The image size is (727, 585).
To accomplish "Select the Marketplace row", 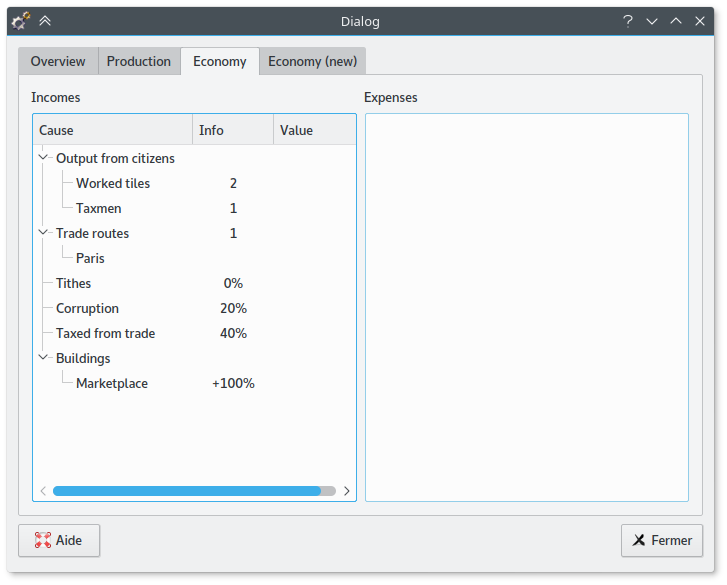I will pyautogui.click(x=112, y=383).
